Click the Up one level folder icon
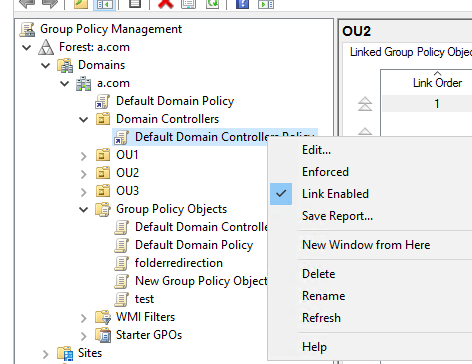 (x=81, y=3)
